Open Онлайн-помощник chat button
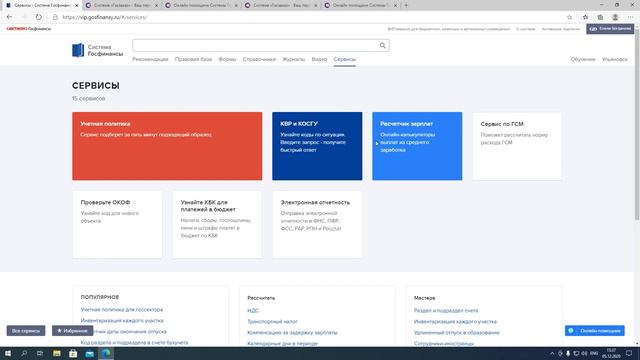The height and width of the screenshot is (360, 640). pyautogui.click(x=595, y=331)
